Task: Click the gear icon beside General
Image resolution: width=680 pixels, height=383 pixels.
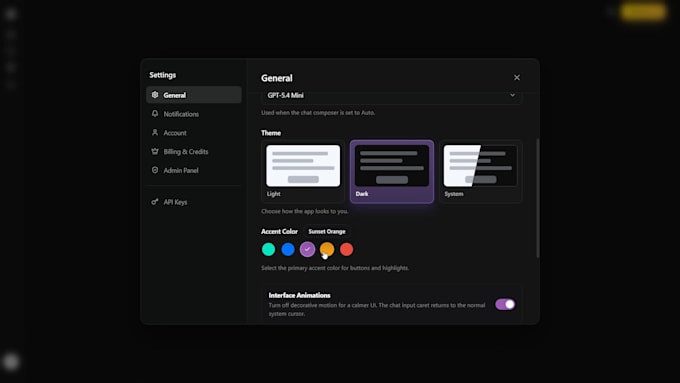Action: (x=155, y=95)
